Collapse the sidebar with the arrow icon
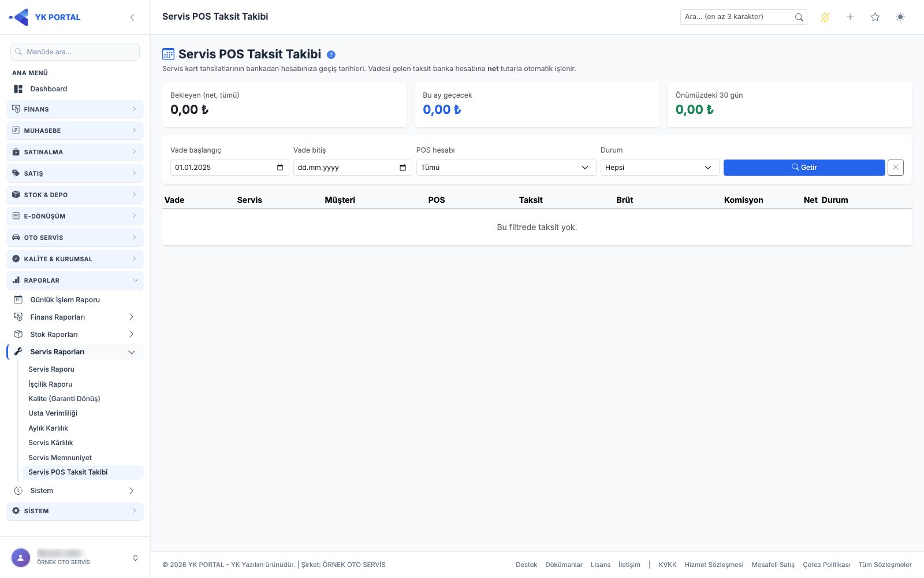 (x=132, y=17)
